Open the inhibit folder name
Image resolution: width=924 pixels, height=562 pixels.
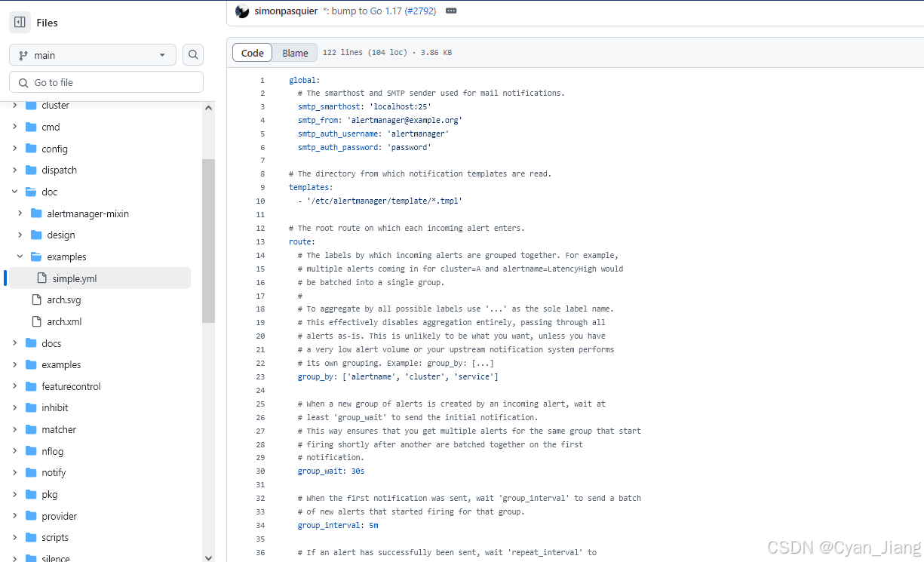click(55, 407)
